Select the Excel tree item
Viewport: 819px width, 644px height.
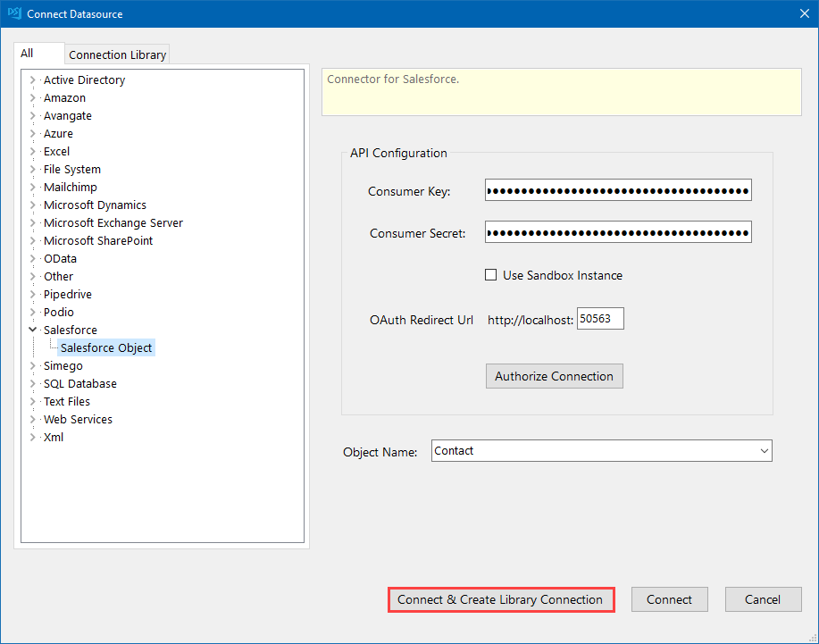pyautogui.click(x=57, y=152)
